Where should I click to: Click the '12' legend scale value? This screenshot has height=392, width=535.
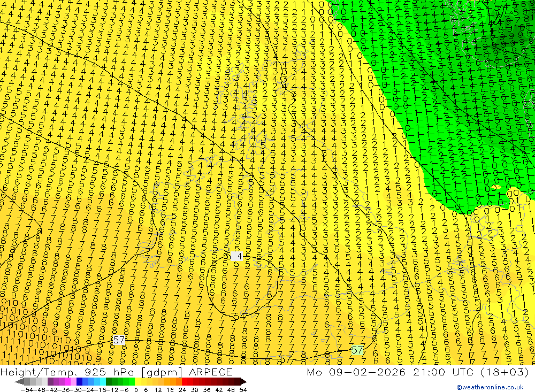click(158, 390)
